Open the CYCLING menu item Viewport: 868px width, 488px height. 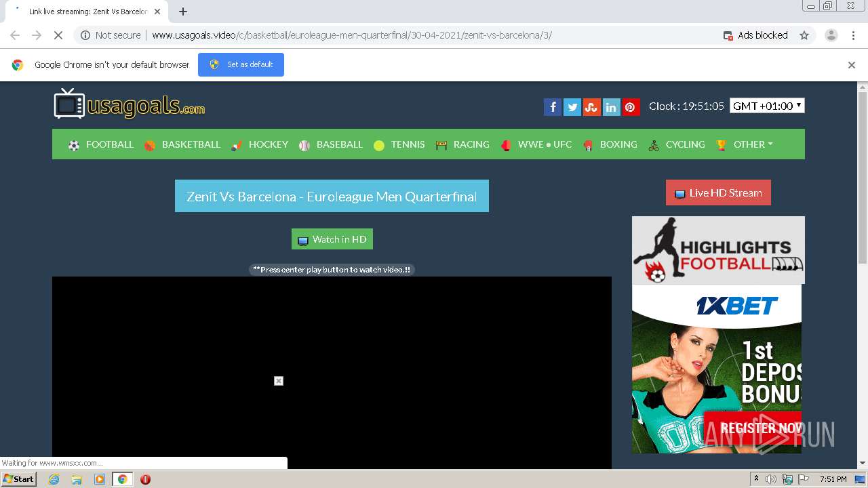(x=677, y=144)
